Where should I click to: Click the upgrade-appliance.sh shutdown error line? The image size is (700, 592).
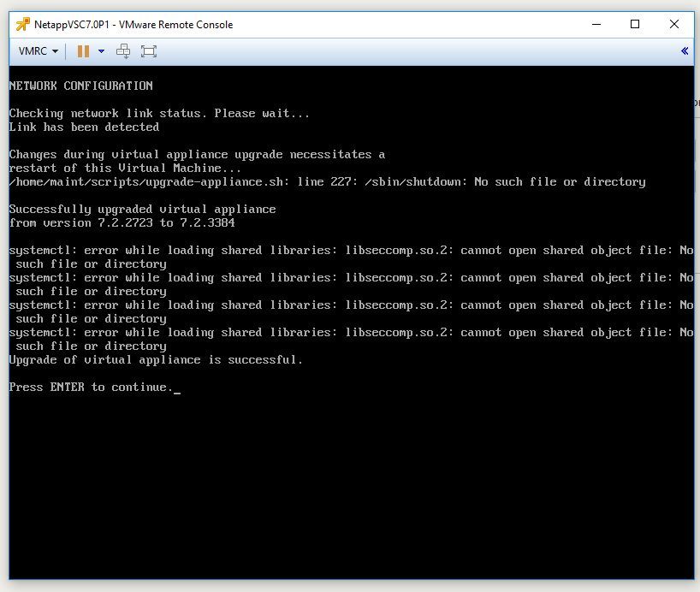(327, 181)
